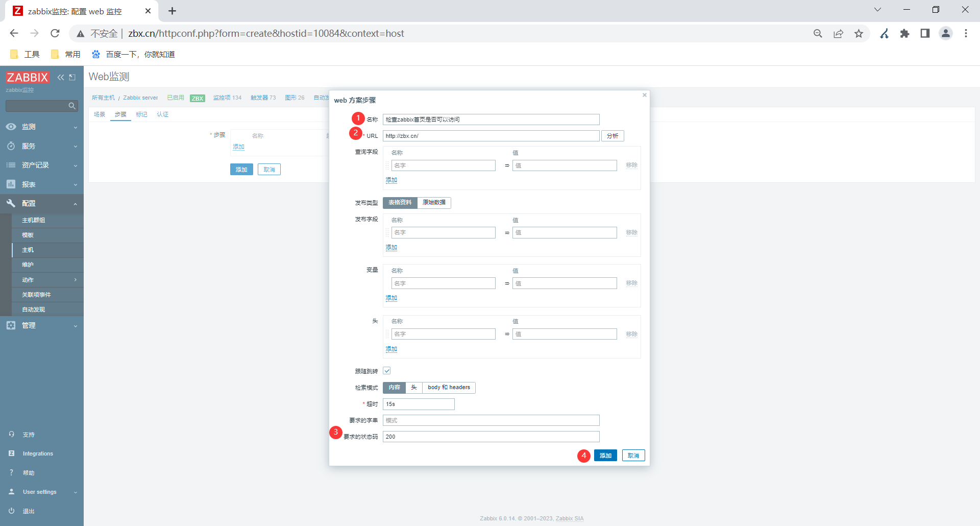This screenshot has height=526, width=980.
Task: Open Chrome three-dot menu
Action: click(966, 33)
